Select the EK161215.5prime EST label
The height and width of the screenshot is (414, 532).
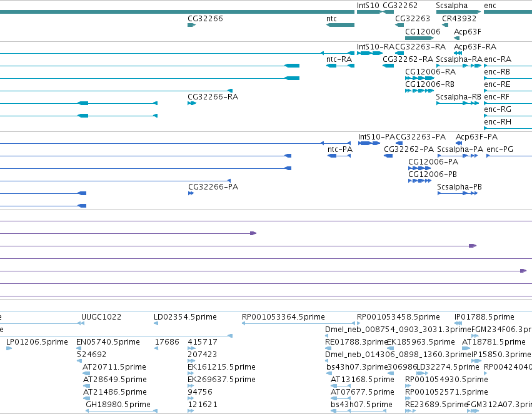[x=221, y=368]
